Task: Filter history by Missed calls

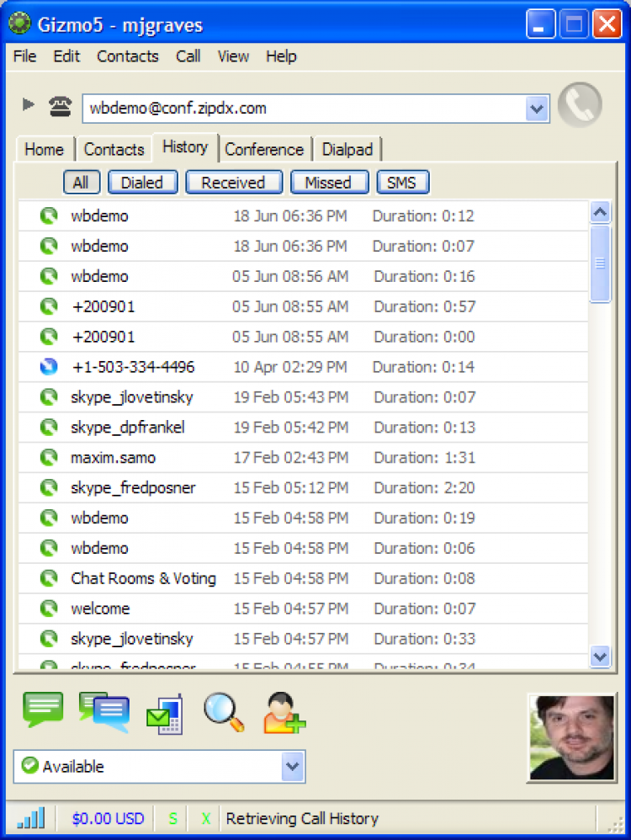Action: (329, 182)
